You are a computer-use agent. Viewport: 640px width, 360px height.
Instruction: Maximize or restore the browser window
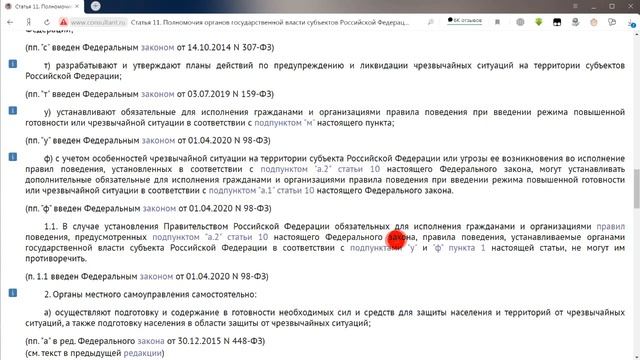coord(612,6)
